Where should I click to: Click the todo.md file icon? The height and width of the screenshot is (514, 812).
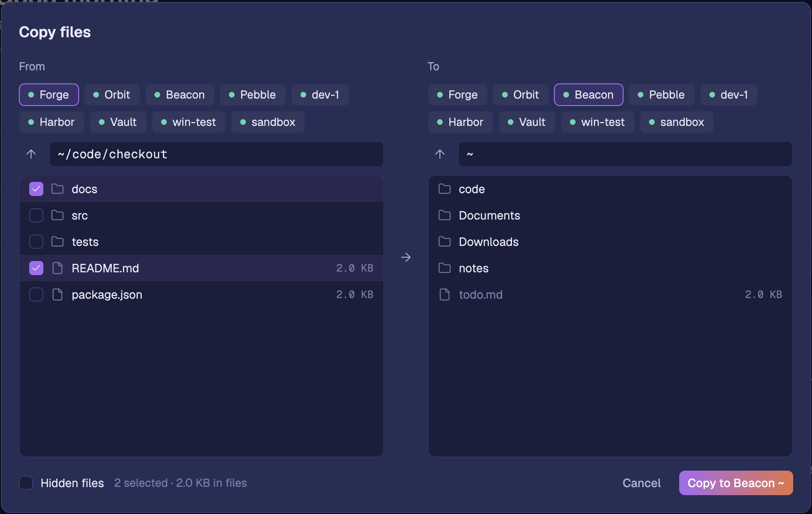tap(445, 294)
